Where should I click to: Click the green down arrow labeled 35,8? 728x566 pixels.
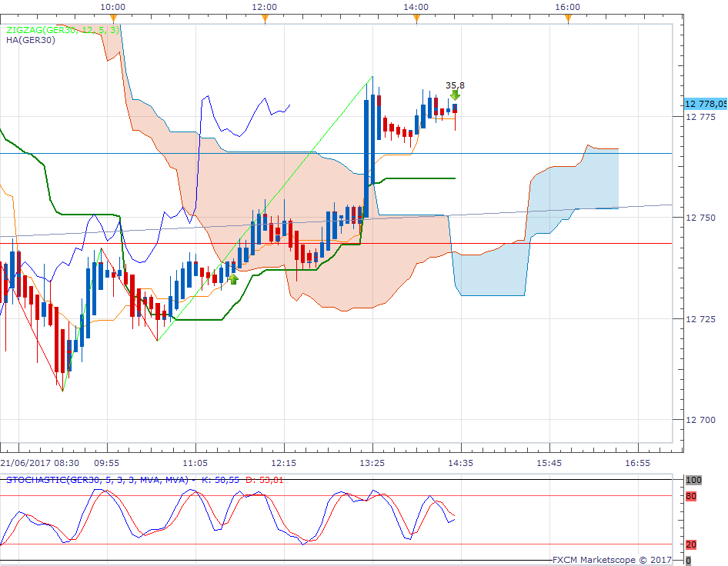click(x=455, y=95)
